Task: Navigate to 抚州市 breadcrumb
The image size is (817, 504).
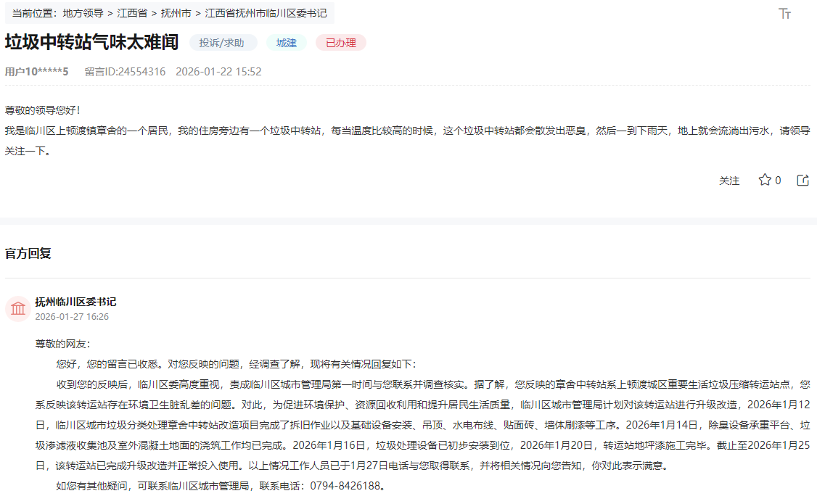Action: point(176,13)
